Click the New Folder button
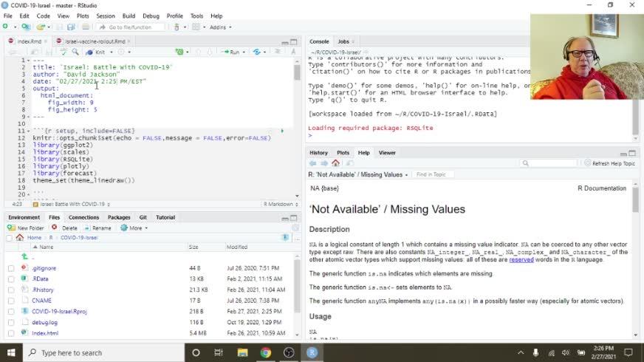Viewport: 644px width, 362px height. pyautogui.click(x=25, y=228)
